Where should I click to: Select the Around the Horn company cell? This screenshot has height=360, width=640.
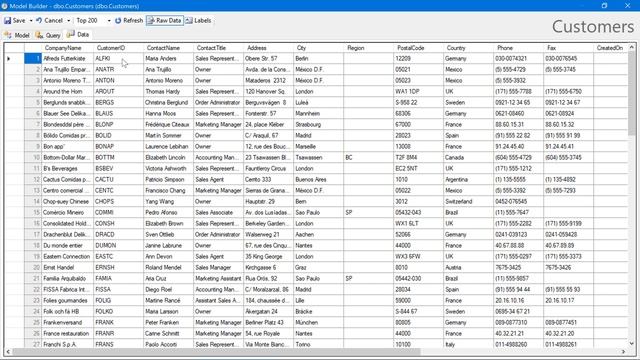pyautogui.click(x=67, y=91)
